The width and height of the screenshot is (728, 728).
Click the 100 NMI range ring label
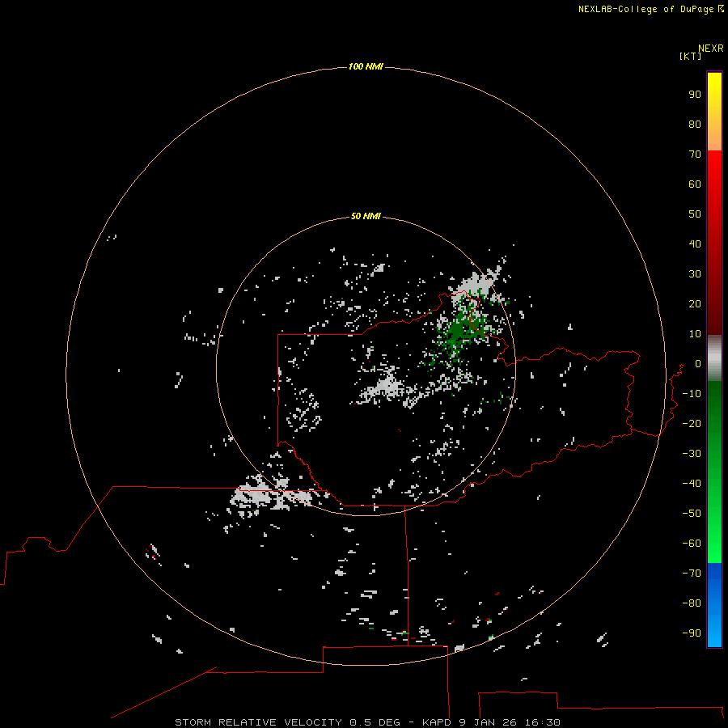366,66
